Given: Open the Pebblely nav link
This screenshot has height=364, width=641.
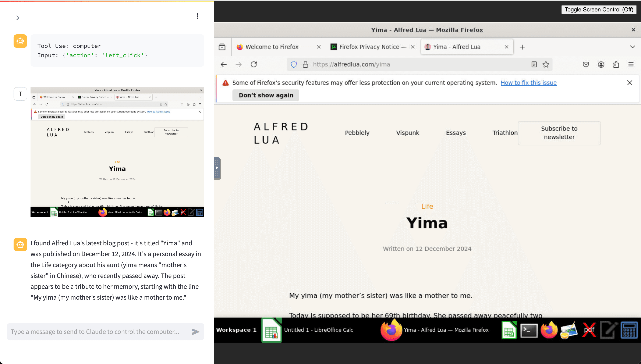Looking at the screenshot, I should click(x=357, y=133).
